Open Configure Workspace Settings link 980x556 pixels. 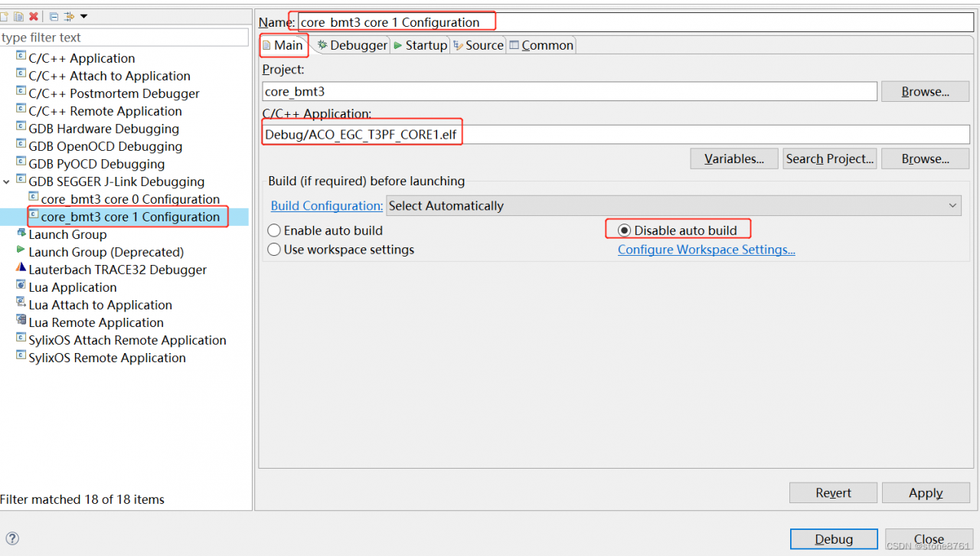click(706, 250)
